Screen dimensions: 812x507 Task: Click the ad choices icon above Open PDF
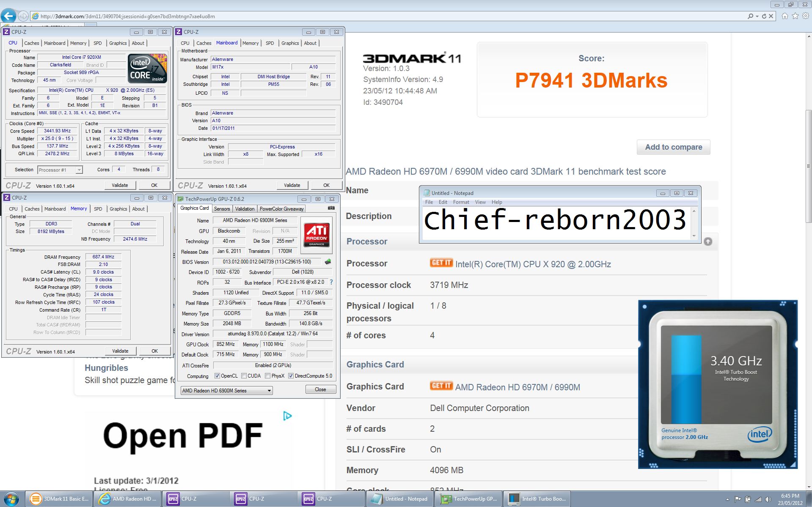coord(287,416)
